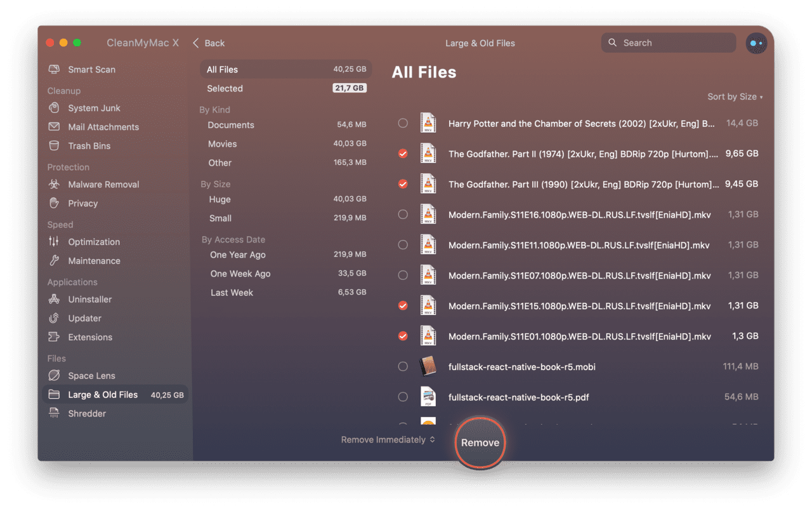This screenshot has width=812, height=511.
Task: Check Modern.Family.S11E07 checkbox
Action: pos(403,275)
